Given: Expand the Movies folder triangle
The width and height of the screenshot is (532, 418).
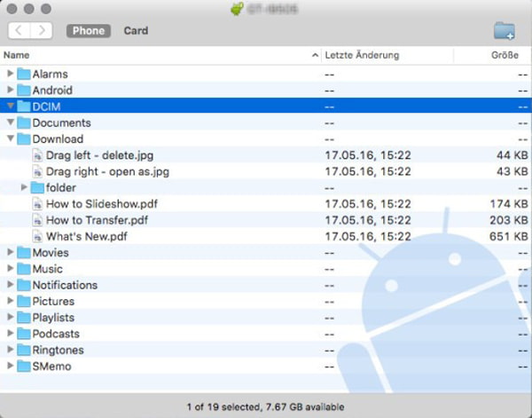Looking at the screenshot, I should pos(10,252).
